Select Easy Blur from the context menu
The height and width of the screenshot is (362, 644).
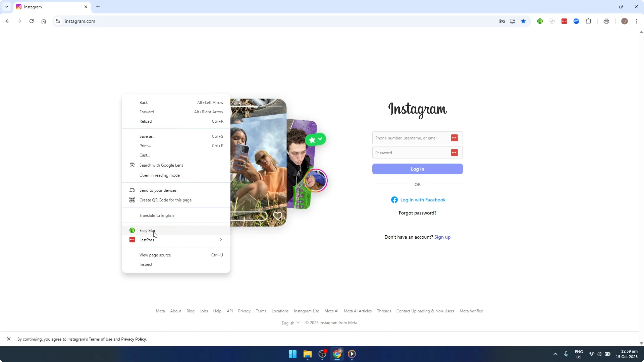point(147,230)
